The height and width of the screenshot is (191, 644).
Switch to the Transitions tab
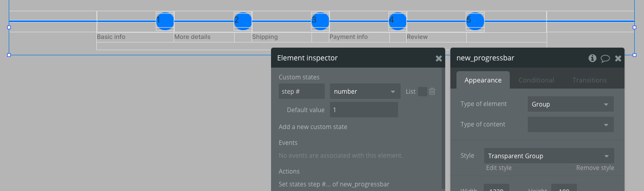pos(589,80)
